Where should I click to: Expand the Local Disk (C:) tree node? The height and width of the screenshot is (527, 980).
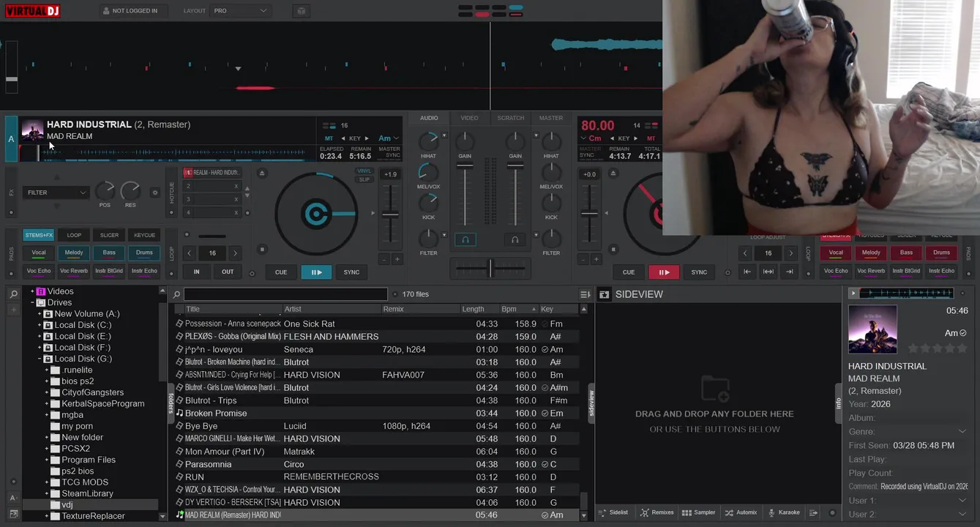[40, 325]
